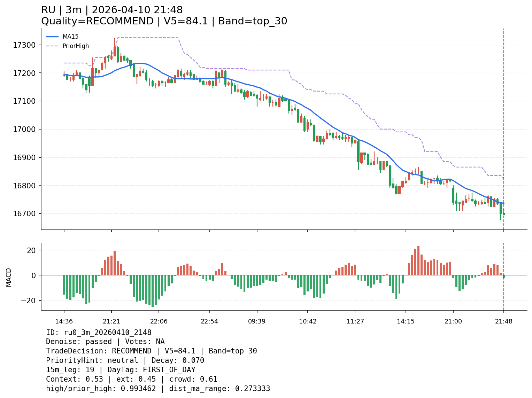
Task: Select the −20 MACD axis label
Action: [x=29, y=301]
